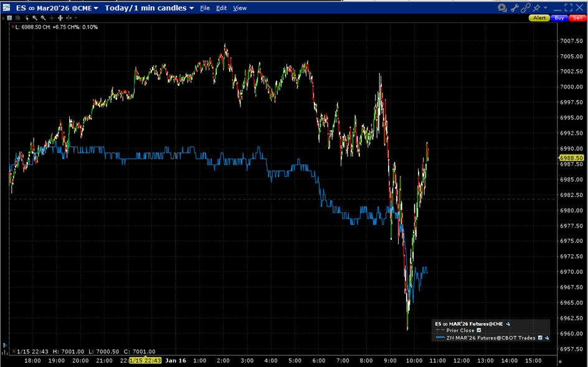Select the zoom-out magnifier tool
Screen dimensions: 588x367
43,18
